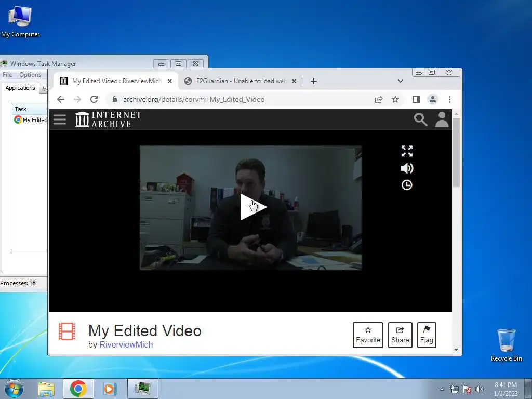
Task: Bookmark this page with the star
Action: [x=395, y=99]
